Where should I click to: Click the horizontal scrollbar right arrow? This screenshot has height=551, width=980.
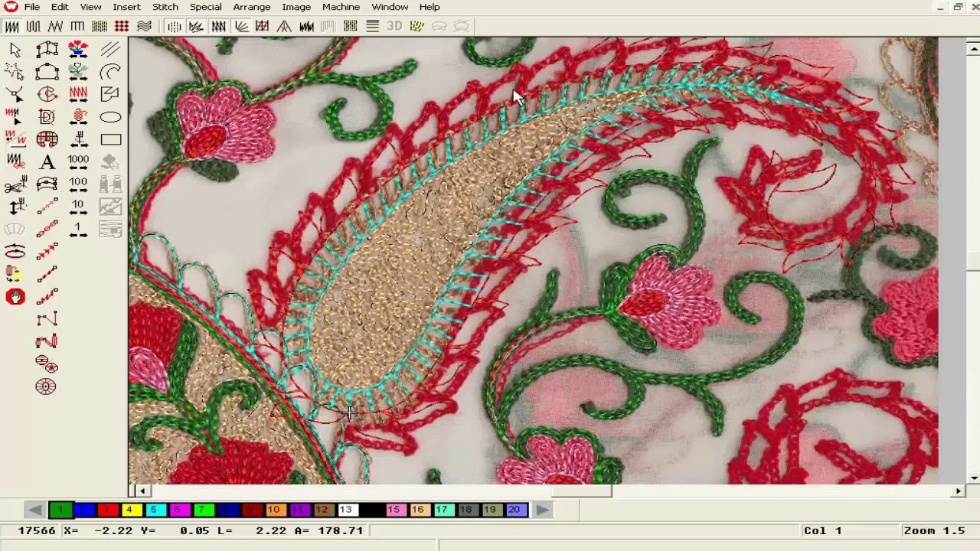(x=958, y=491)
